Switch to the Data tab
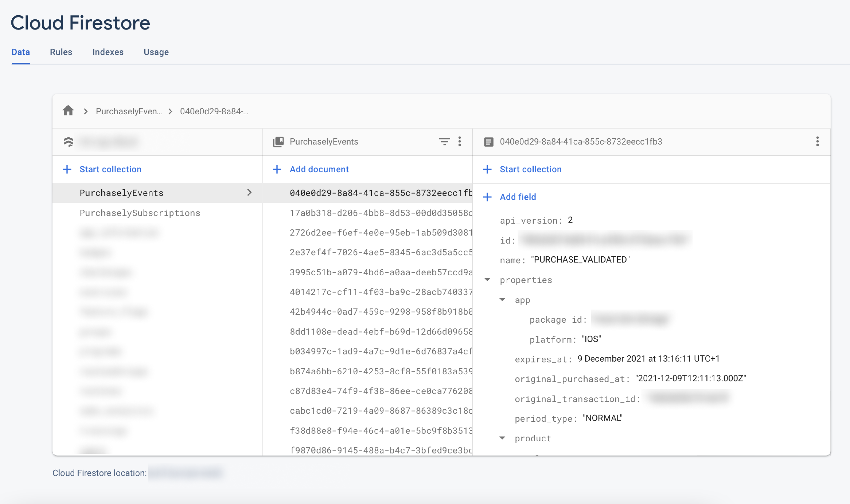This screenshot has width=850, height=504. (21, 52)
